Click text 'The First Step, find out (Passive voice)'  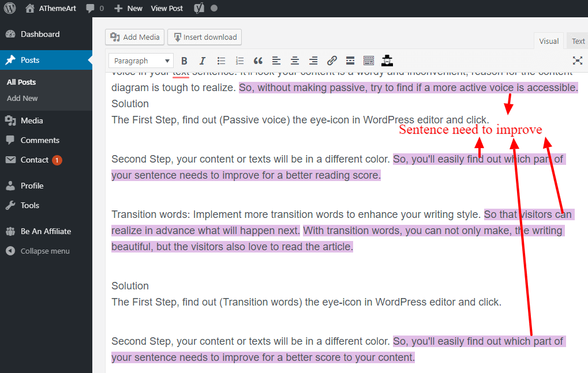coord(201,120)
